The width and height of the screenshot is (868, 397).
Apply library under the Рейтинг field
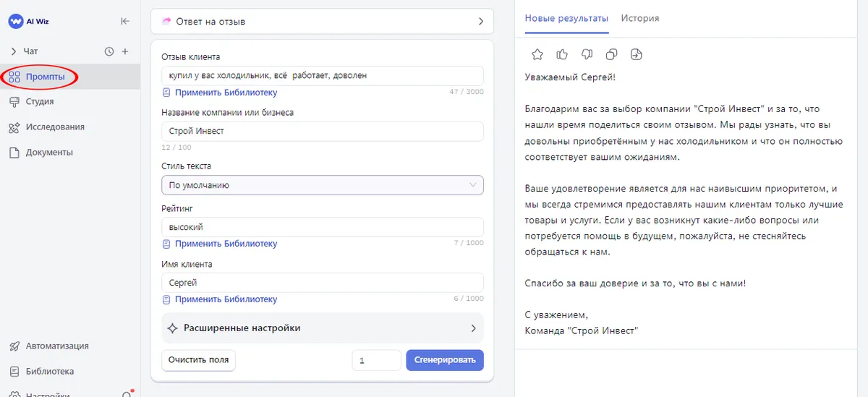[226, 244]
